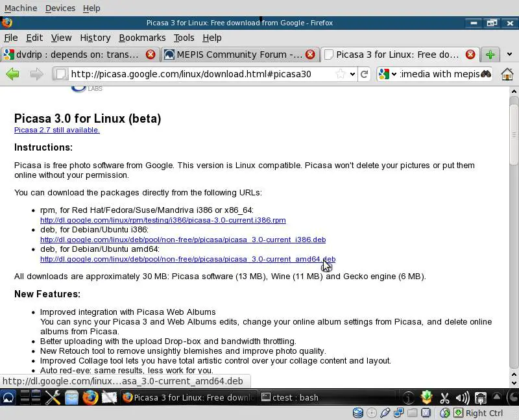This screenshot has width=519, height=420.
Task: Click the VirtualBox hard disk status icon
Action: tap(358, 413)
